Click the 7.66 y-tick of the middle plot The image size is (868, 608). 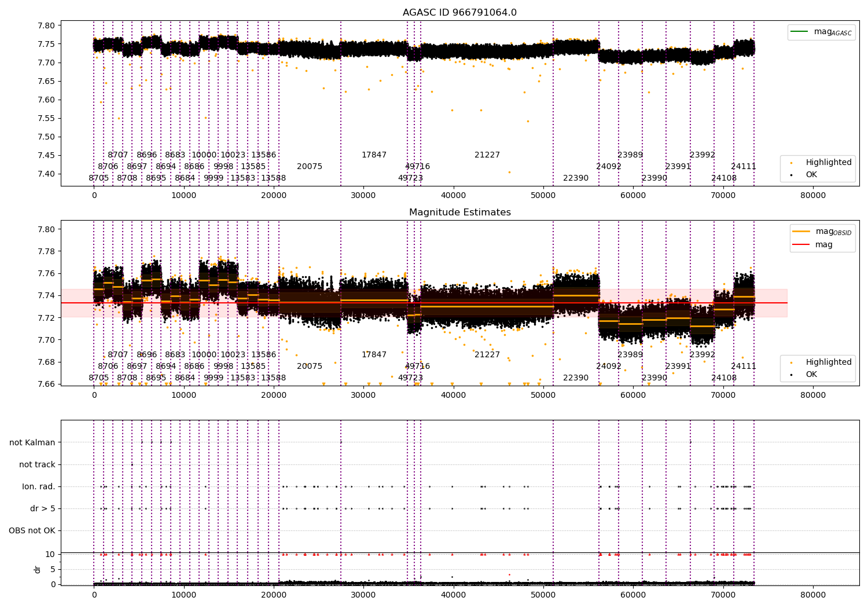pyautogui.click(x=46, y=384)
